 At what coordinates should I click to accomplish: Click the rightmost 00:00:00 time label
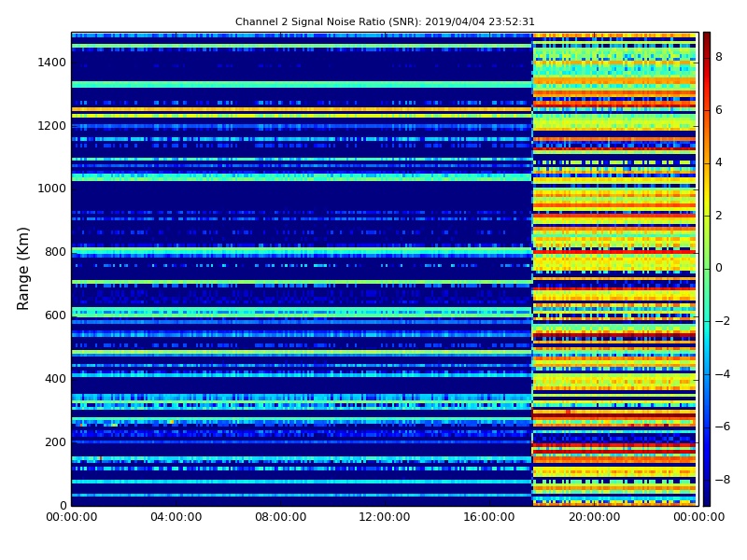[698, 517]
